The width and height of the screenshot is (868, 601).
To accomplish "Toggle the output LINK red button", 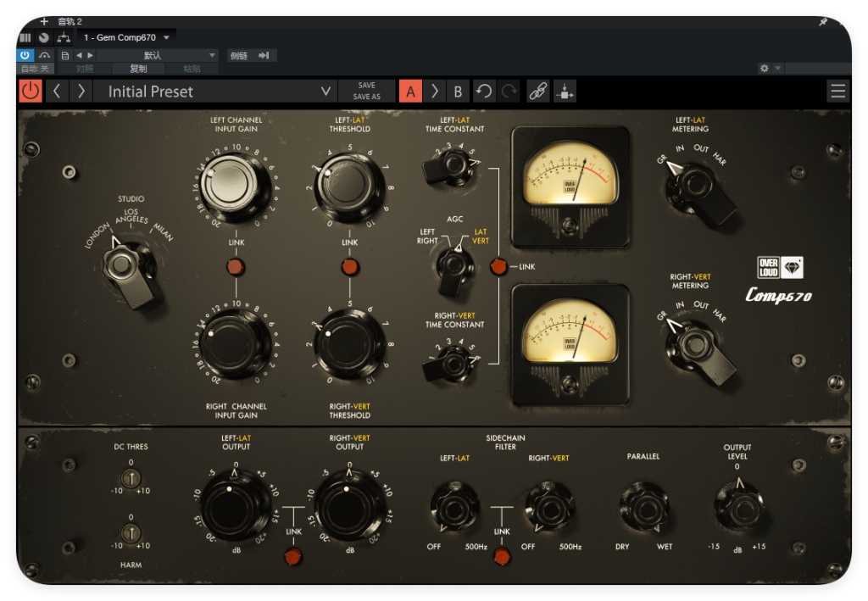I will tap(292, 556).
